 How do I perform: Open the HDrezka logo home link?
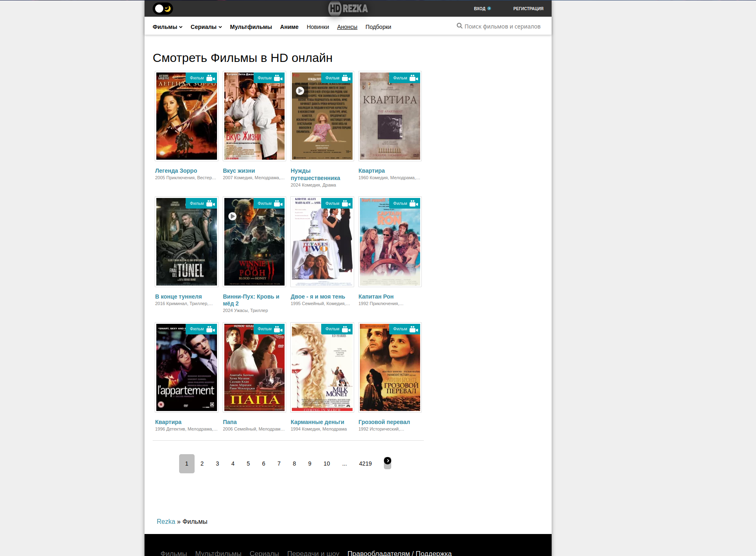348,9
